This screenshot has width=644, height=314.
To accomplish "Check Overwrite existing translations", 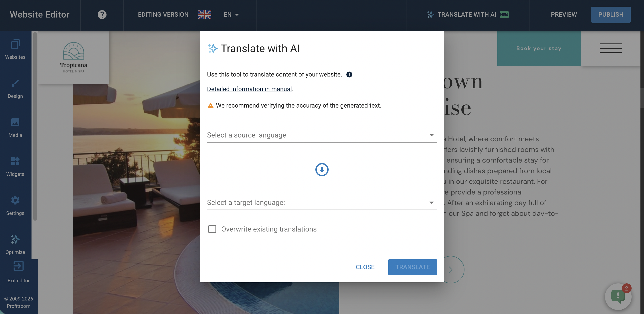I will pyautogui.click(x=212, y=229).
